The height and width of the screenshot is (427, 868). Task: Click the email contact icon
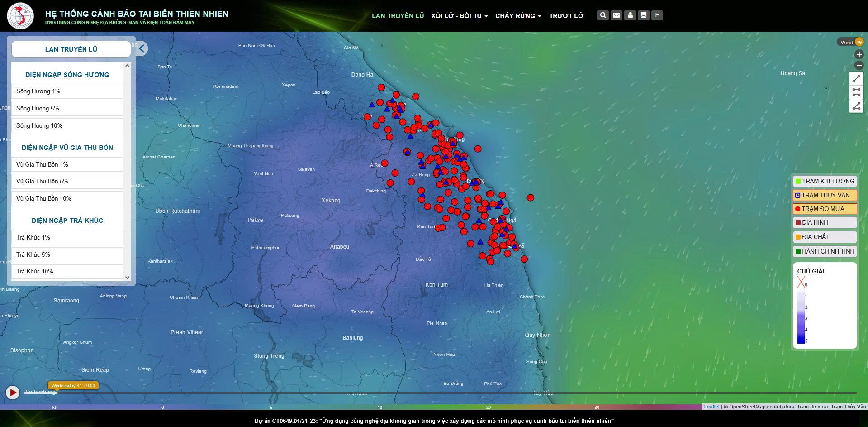[x=616, y=15]
